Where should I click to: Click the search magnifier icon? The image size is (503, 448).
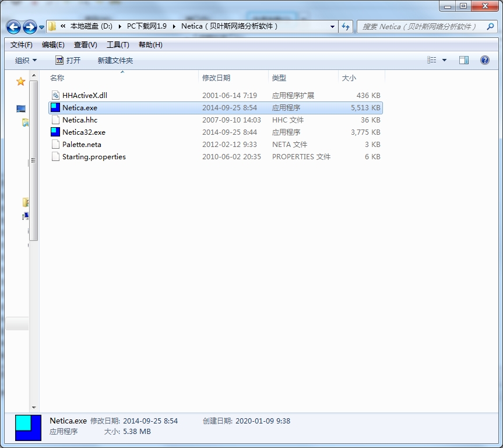coord(490,27)
